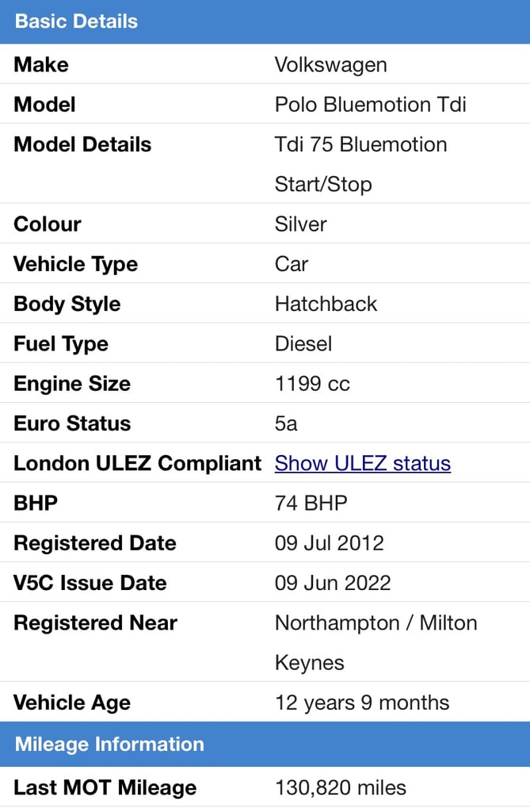
Task: Select the Polo Bluemotion Tdi model text
Action: point(371,104)
